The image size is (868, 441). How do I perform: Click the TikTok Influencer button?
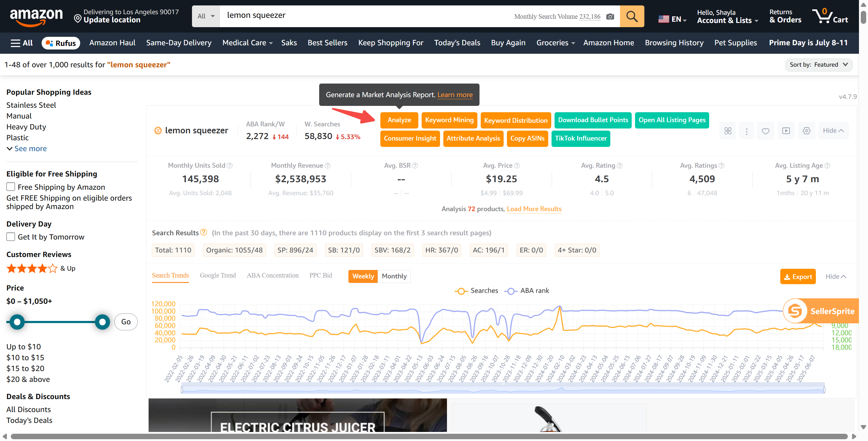click(580, 138)
